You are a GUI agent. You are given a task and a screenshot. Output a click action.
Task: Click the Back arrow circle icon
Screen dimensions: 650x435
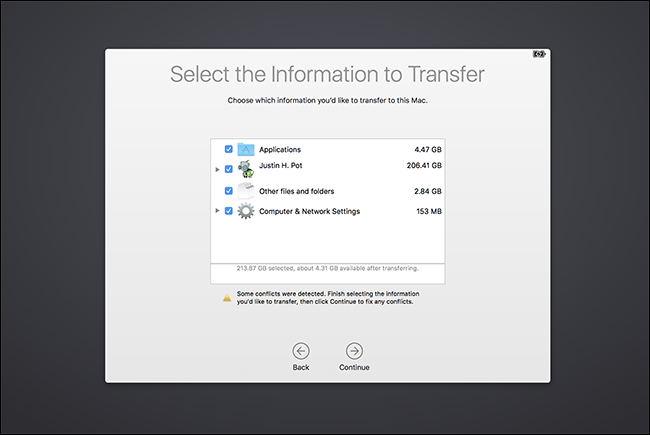pyautogui.click(x=301, y=351)
